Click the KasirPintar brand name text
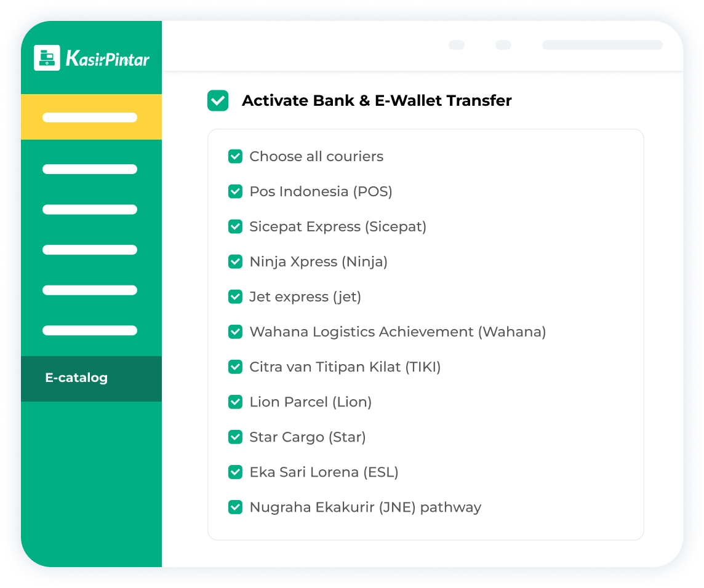704x588 pixels. tap(107, 59)
